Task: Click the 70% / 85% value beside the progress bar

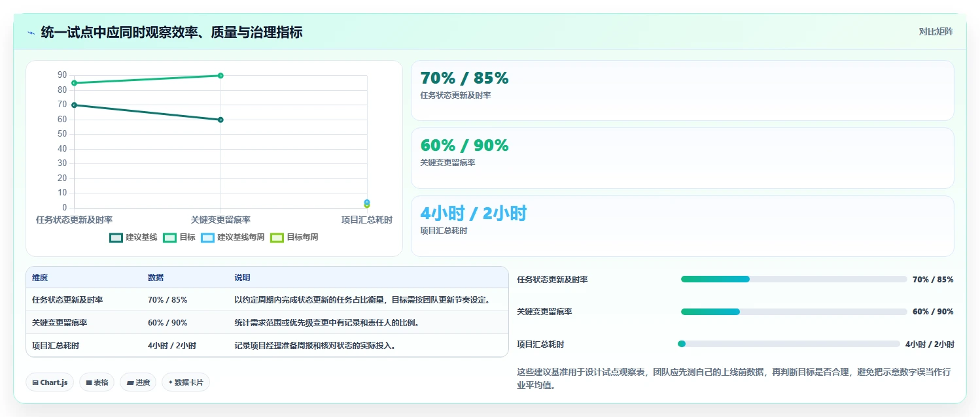Action: [933, 280]
